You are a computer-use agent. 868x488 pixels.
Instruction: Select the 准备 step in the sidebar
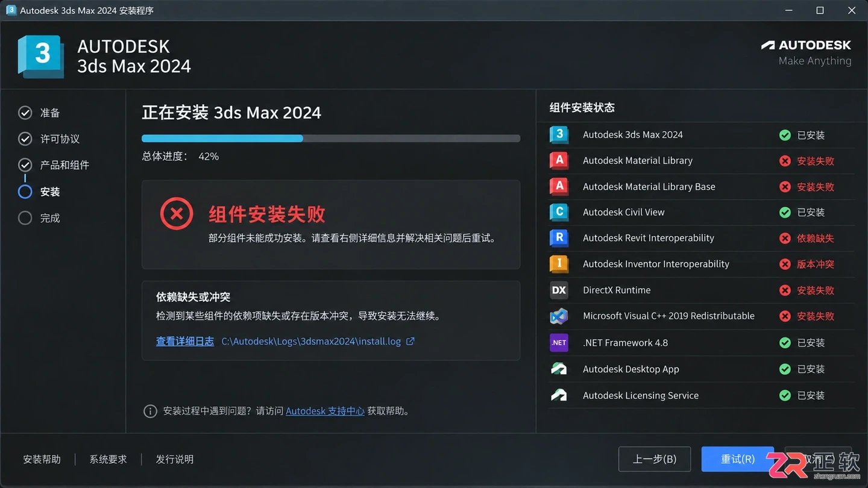pyautogui.click(x=39, y=113)
